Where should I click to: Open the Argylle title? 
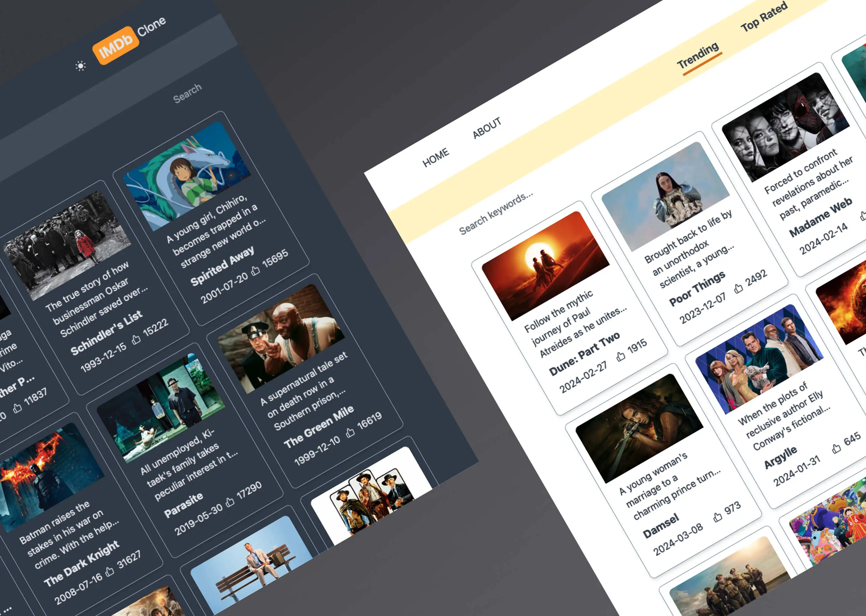[x=780, y=457]
